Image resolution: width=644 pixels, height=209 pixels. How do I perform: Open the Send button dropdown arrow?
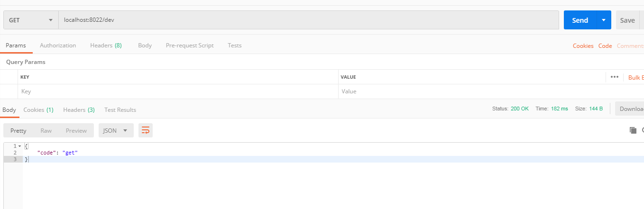tap(603, 20)
